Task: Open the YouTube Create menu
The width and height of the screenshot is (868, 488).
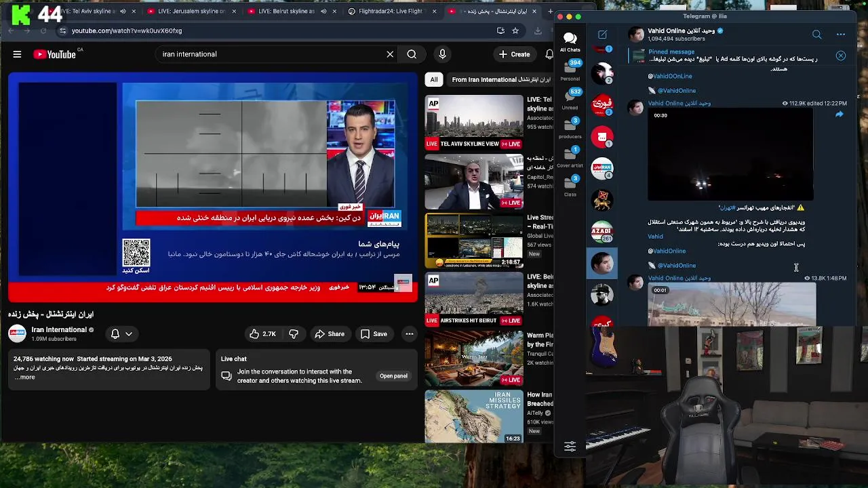Action: click(514, 54)
